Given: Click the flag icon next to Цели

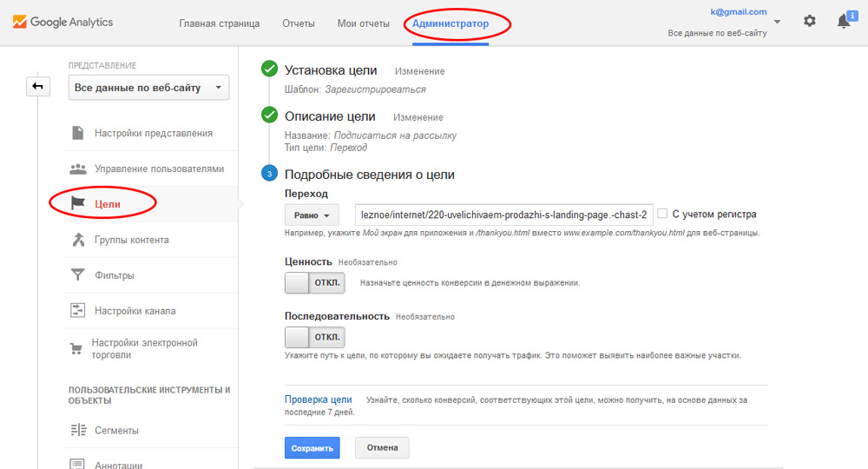Looking at the screenshot, I should 78,204.
